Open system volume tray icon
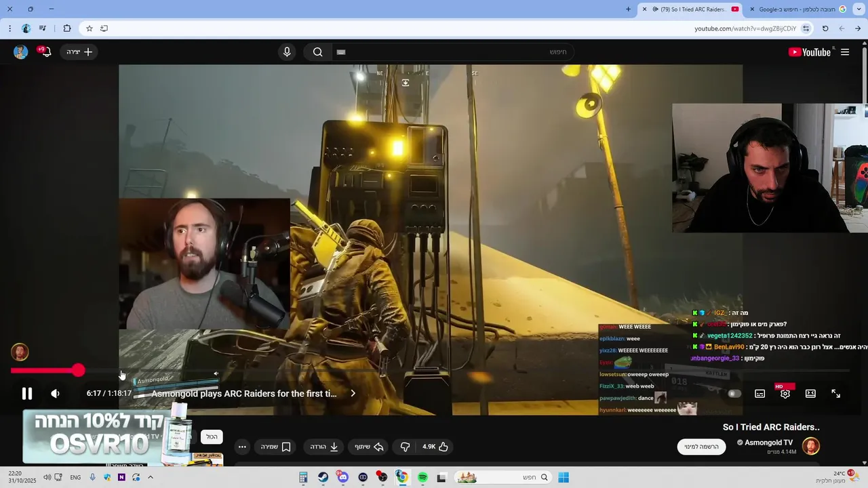Viewport: 868px width, 488px height. [x=47, y=477]
